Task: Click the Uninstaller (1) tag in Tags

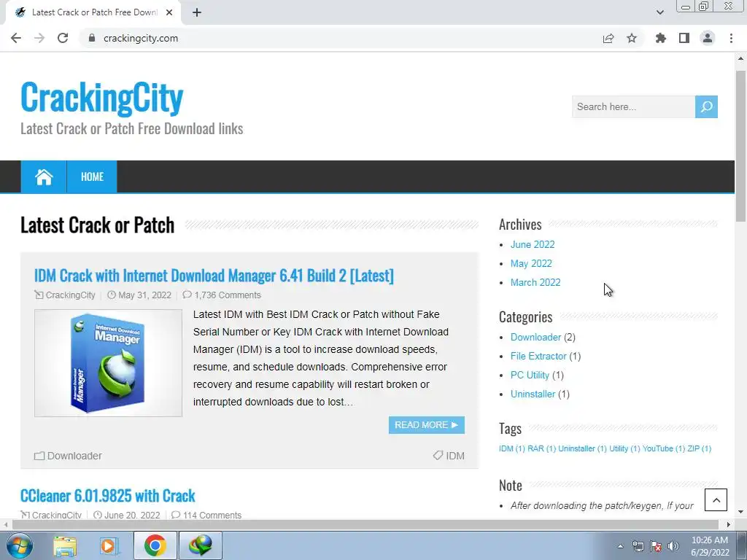Action: 583,448
